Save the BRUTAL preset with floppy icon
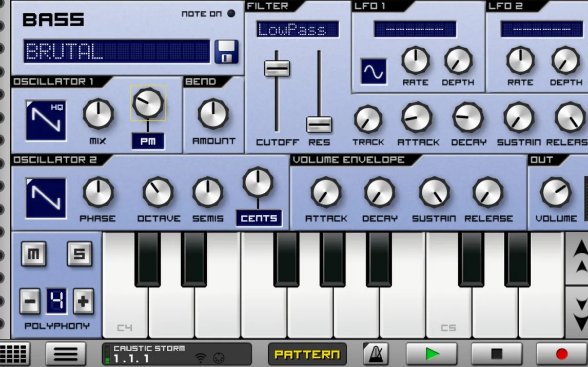 (226, 51)
